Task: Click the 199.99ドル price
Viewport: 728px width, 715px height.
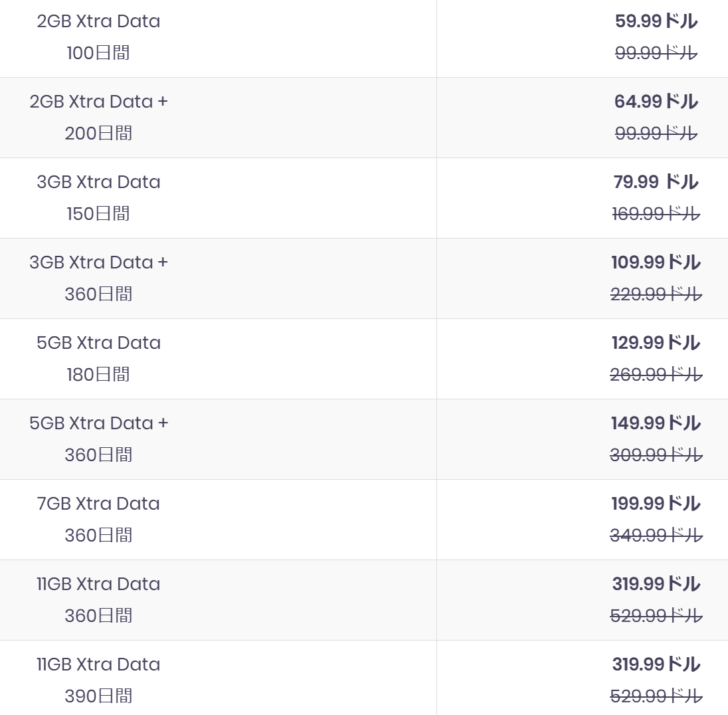Action: [x=656, y=504]
